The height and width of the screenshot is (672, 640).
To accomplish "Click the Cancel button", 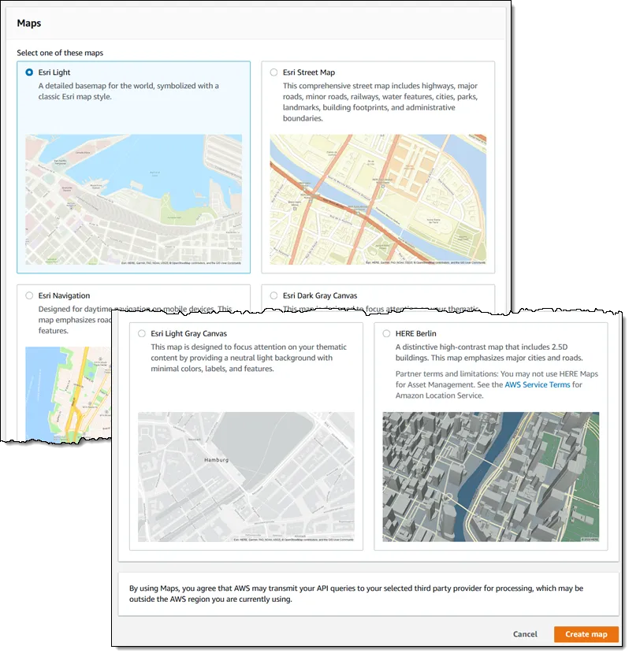I will [x=525, y=634].
